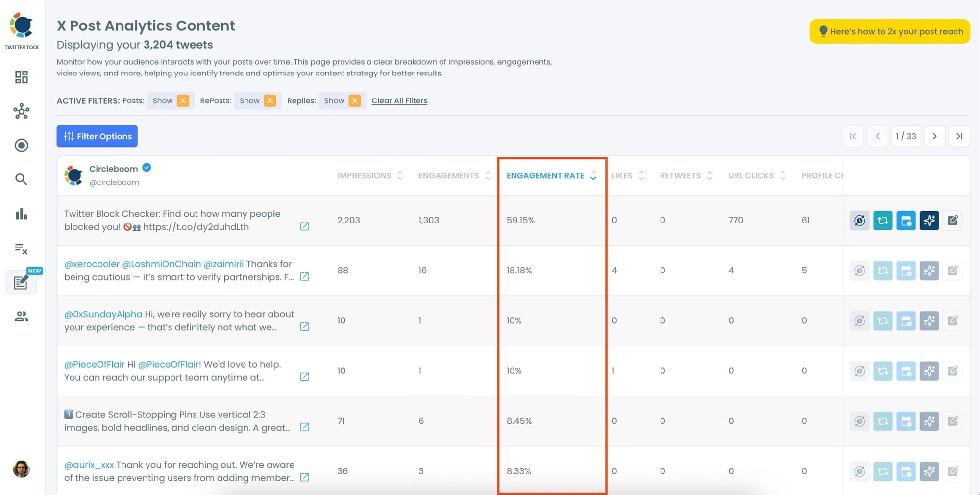Sort by the Impressions column arrows
The image size is (980, 495).
(400, 175)
